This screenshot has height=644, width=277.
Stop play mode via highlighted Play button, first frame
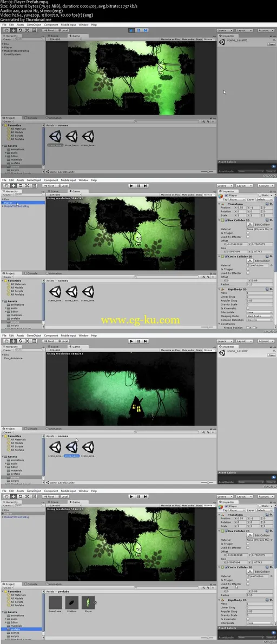[x=131, y=30]
